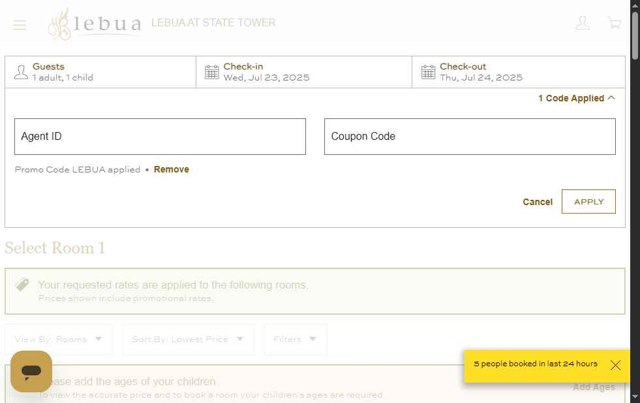Open the hamburger menu
The height and width of the screenshot is (403, 640).
click(x=19, y=25)
